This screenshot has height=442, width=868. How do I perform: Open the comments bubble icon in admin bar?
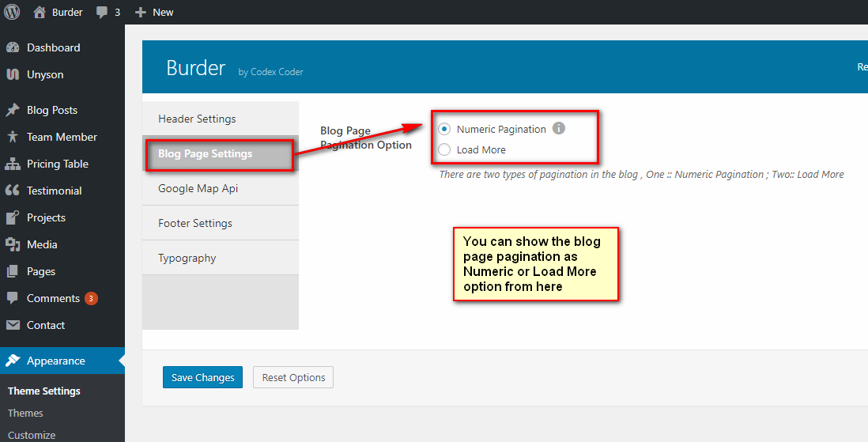pos(102,12)
